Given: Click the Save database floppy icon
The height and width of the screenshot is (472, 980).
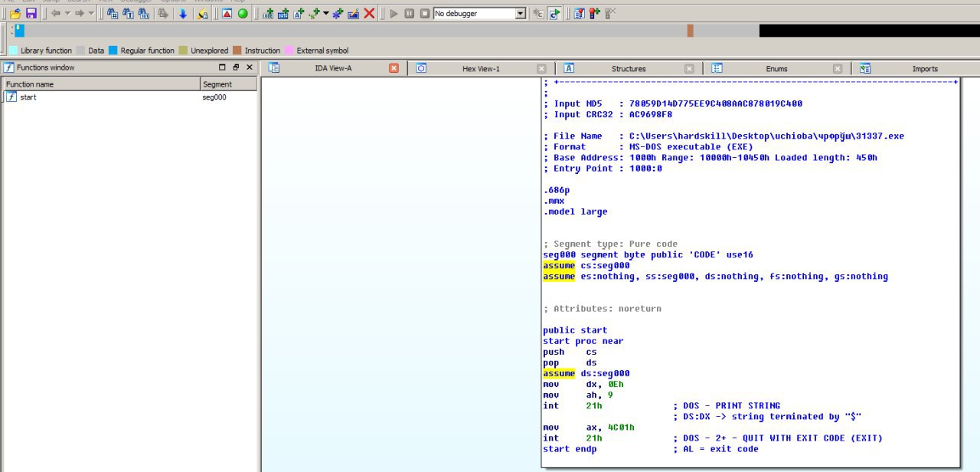Looking at the screenshot, I should point(31,14).
